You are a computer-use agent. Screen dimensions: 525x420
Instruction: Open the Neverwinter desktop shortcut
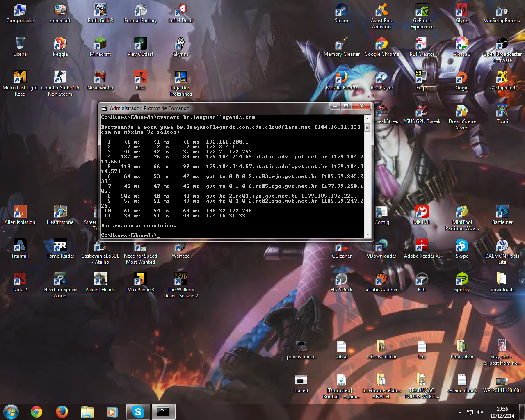[100, 81]
